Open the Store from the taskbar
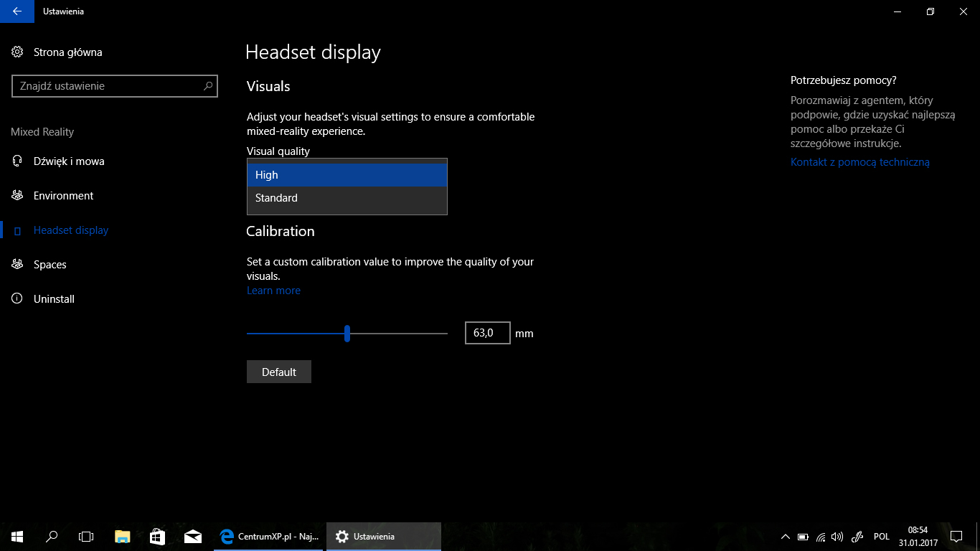The width and height of the screenshot is (980, 551). (157, 536)
